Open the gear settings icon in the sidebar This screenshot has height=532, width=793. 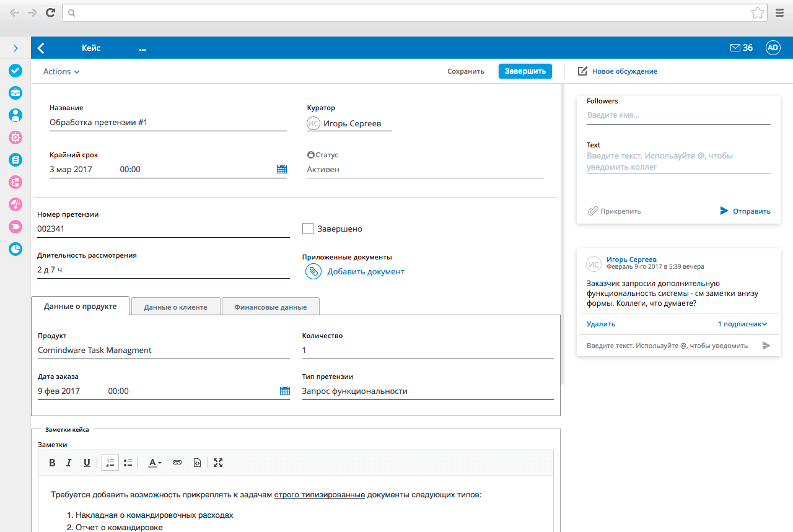tap(15, 137)
